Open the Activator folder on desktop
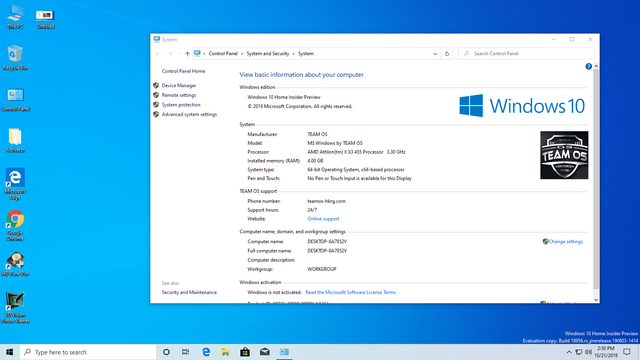640x360 pixels. pos(15,140)
